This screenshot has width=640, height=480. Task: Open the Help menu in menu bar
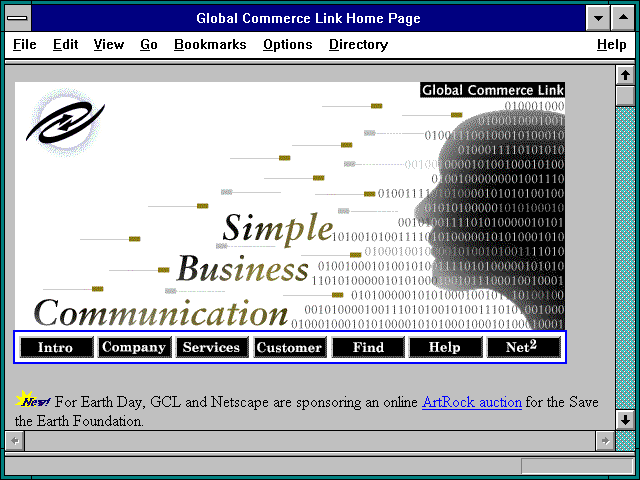point(611,44)
